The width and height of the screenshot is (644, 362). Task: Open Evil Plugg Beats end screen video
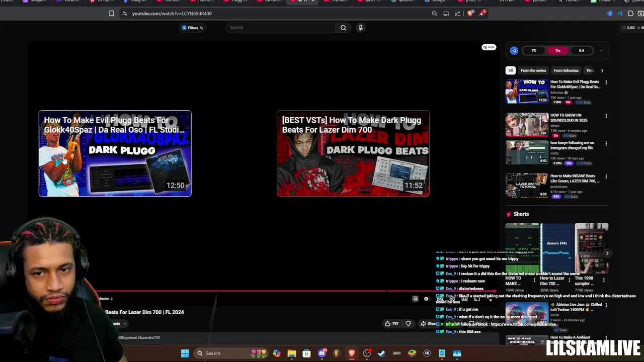[115, 153]
